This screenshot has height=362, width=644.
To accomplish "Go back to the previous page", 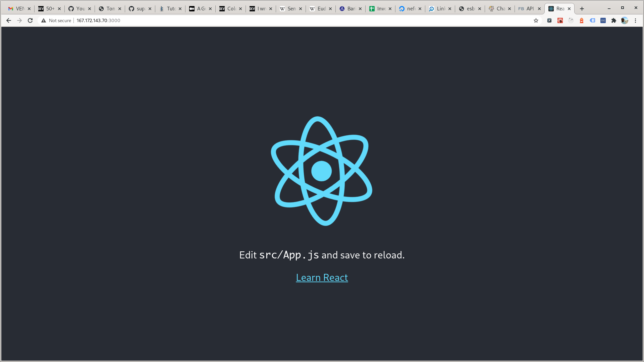I will [x=9, y=20].
